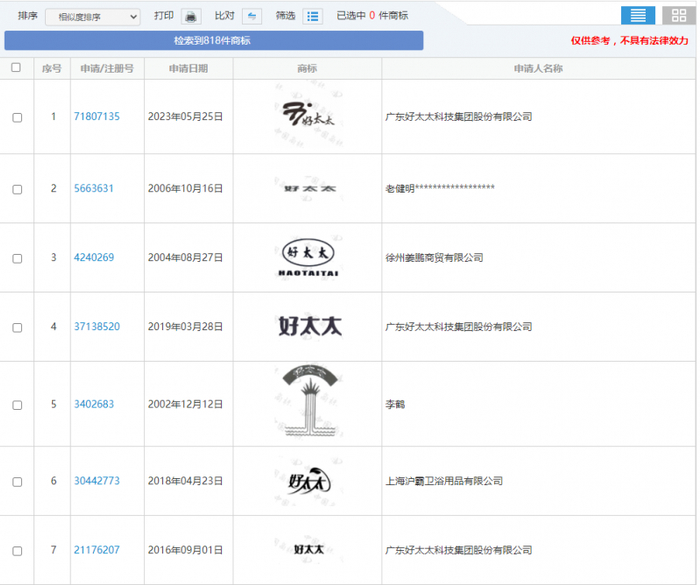Click the fountain trademark image in row 5
This screenshot has height=585, width=700.
click(309, 401)
